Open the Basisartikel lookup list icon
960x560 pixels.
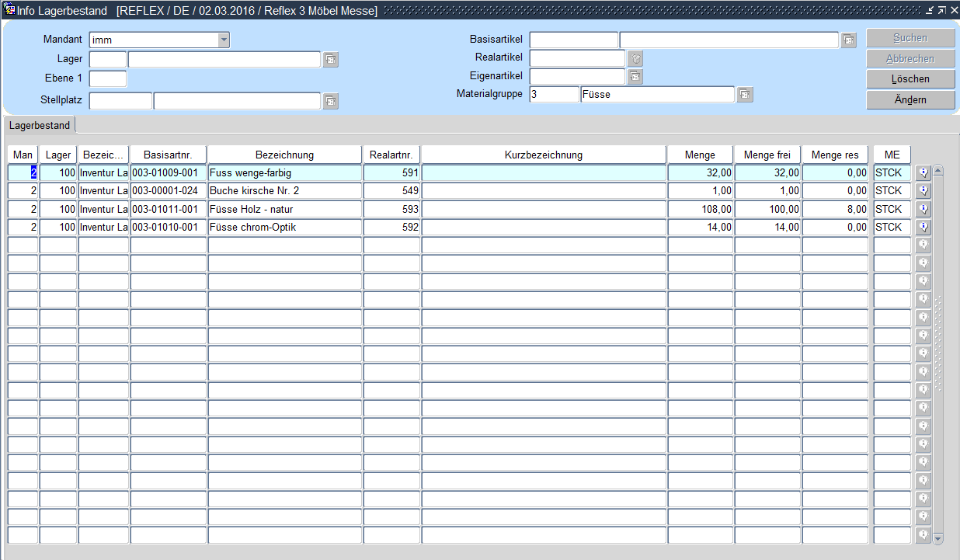pyautogui.click(x=849, y=40)
